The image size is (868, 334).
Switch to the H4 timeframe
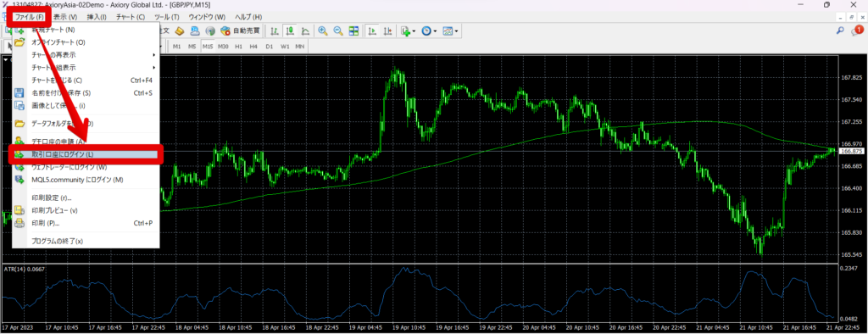(x=253, y=46)
